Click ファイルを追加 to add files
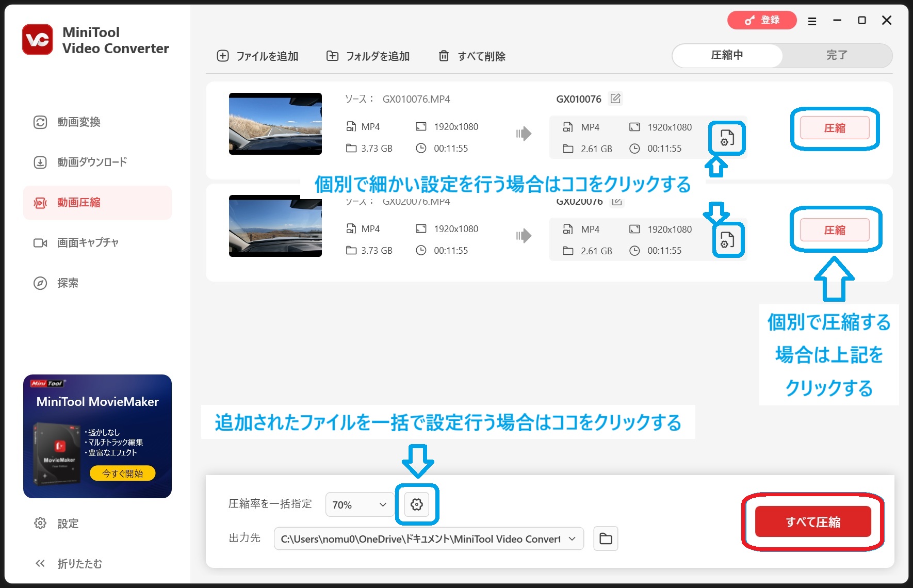 pyautogui.click(x=258, y=56)
